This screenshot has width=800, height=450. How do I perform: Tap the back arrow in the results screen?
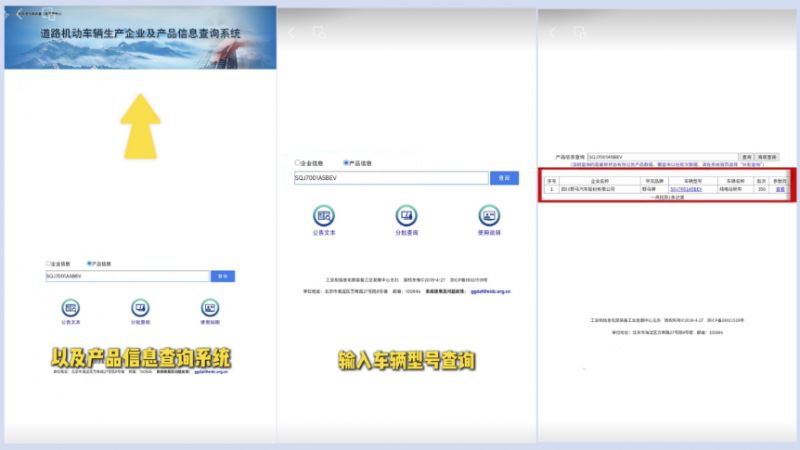tap(554, 33)
